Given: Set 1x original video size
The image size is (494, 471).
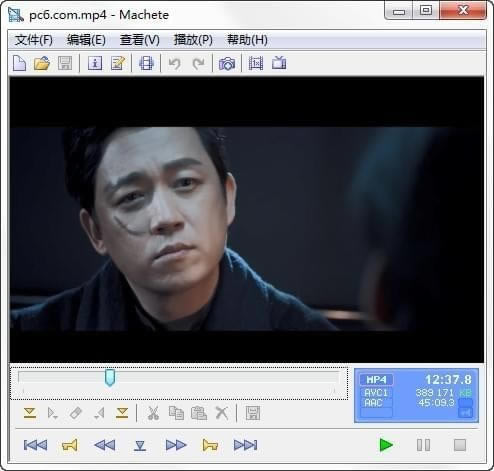Looking at the screenshot, I should (256, 63).
